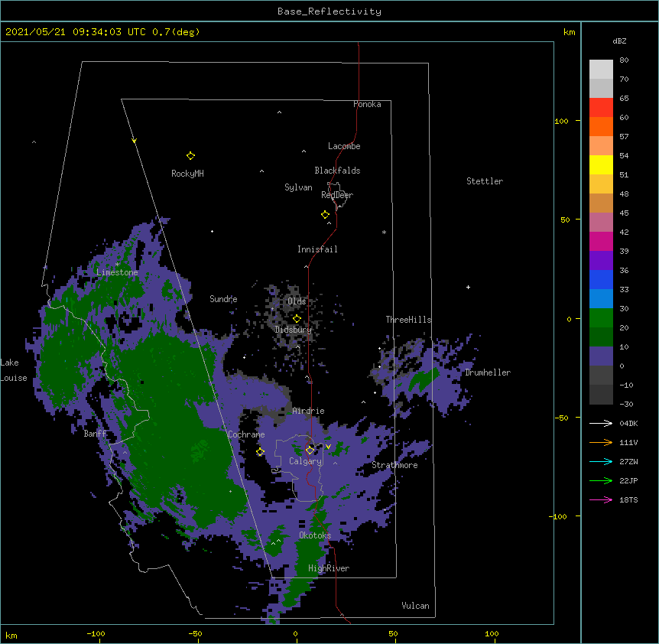The image size is (659, 644).
Task: Click the Sylvan label
Action: (298, 187)
